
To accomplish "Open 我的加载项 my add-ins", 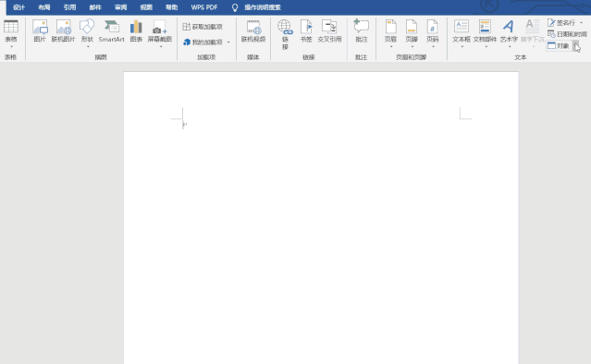I will (x=203, y=42).
